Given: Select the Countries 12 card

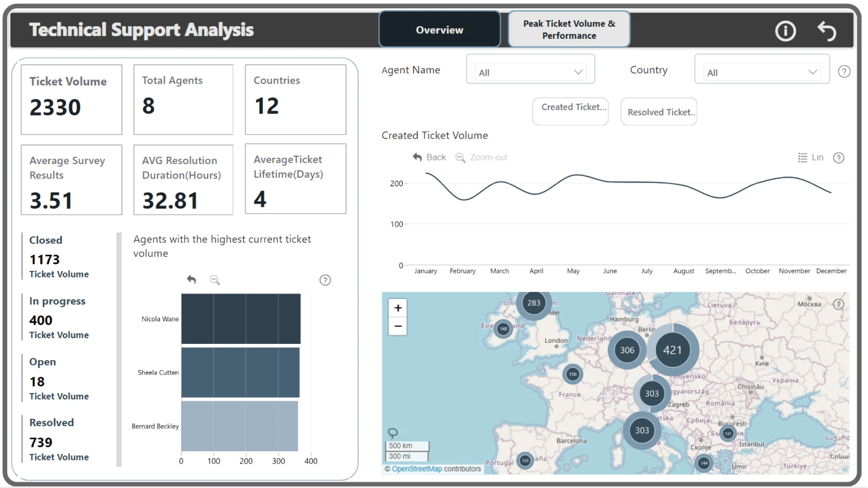Looking at the screenshot, I should point(296,99).
